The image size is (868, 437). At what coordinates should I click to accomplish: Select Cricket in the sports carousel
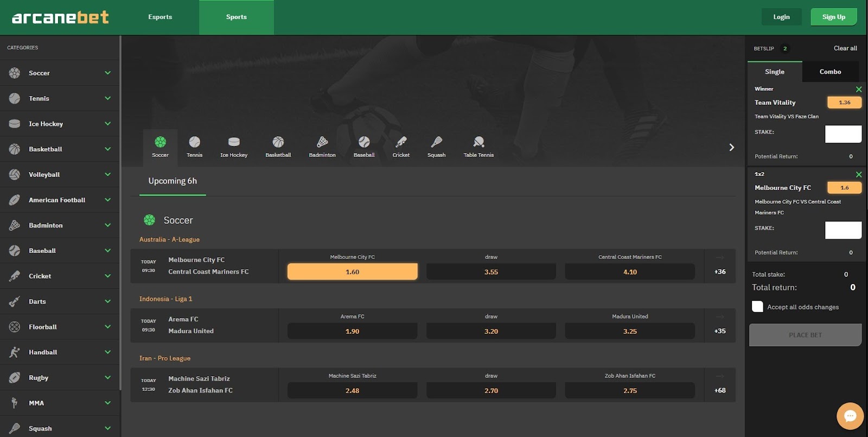pos(401,147)
